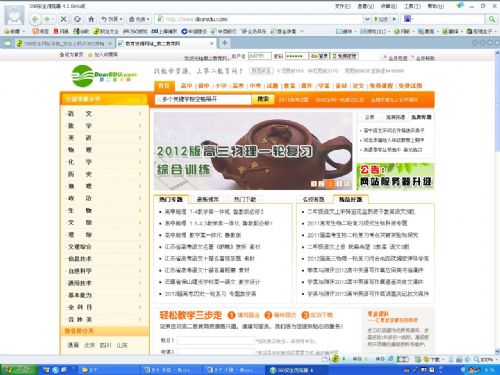
Task: Select banner slide indicator 1
Action: click(x=314, y=184)
